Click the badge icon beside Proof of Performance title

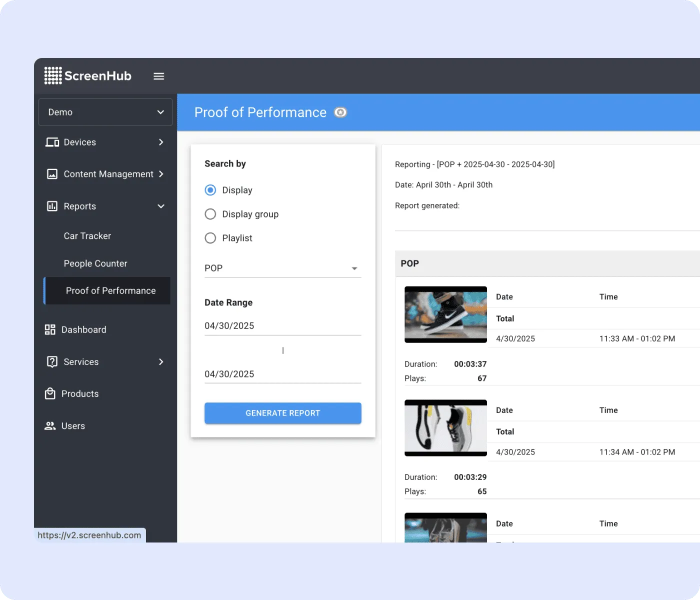(x=340, y=112)
